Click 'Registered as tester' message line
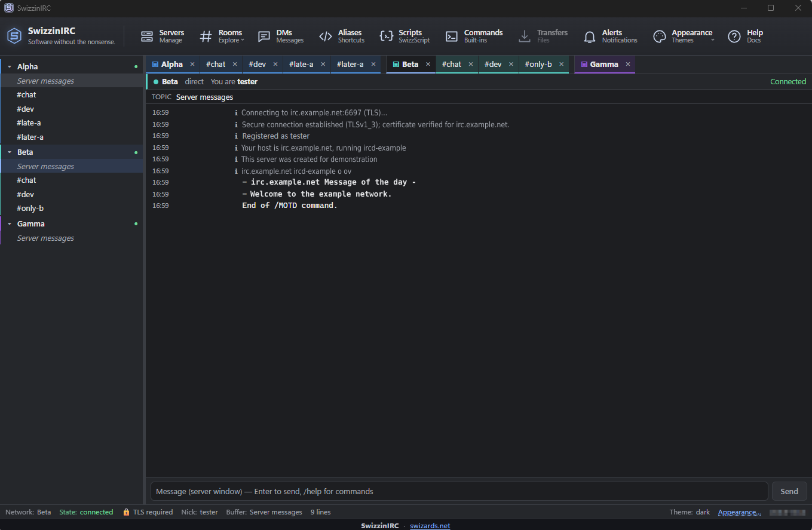Screen dimensions: 812x530 (275, 136)
